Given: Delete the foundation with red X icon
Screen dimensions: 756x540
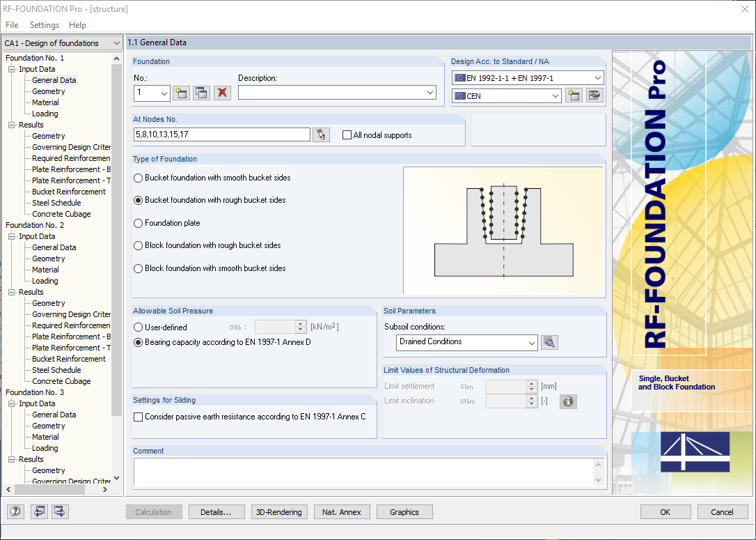Looking at the screenshot, I should (x=222, y=93).
